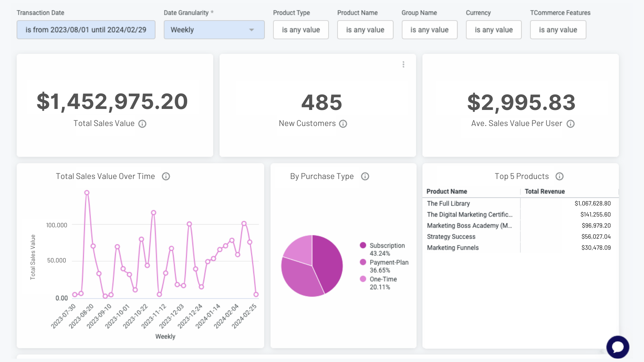Click the $56,027.04 revenue cell
Viewport: 644px width, 362px height.
click(x=596, y=237)
